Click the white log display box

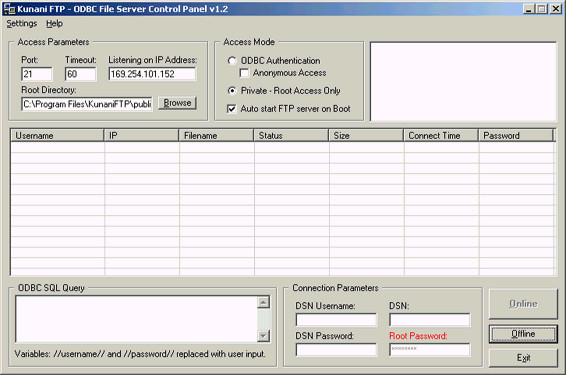pyautogui.click(x=463, y=82)
